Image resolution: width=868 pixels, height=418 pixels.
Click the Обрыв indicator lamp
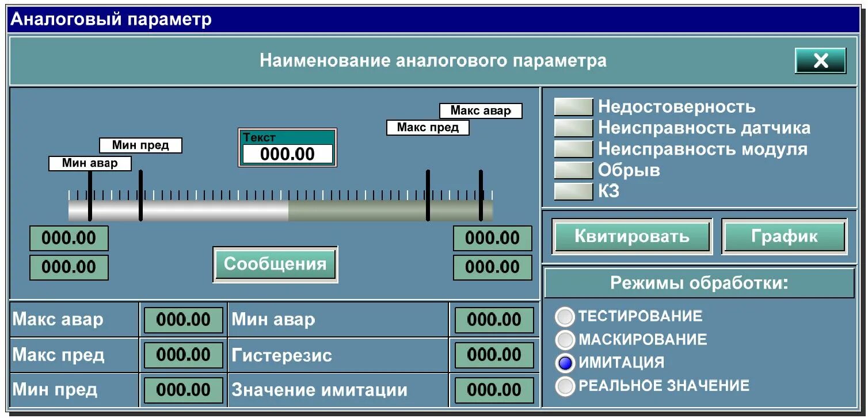573,170
